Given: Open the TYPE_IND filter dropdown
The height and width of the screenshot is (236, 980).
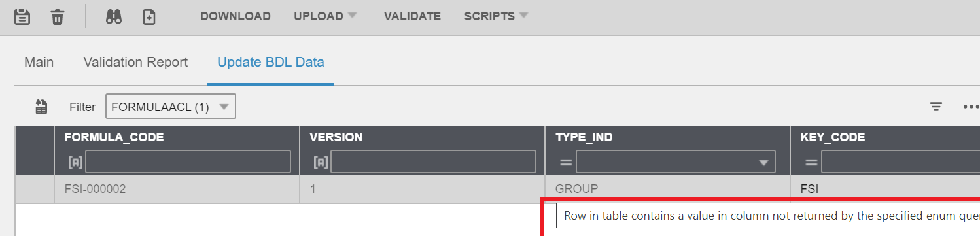Looking at the screenshot, I should pyautogui.click(x=676, y=161).
